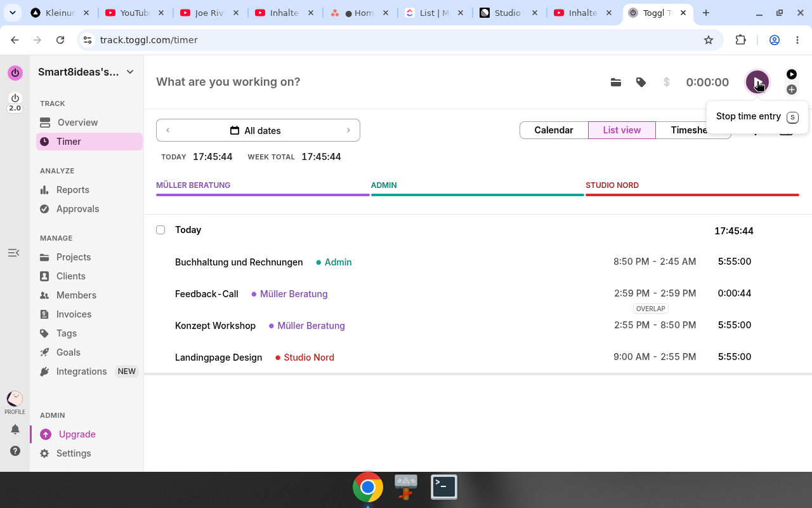Open Chrome extensions puzzle icon
Image resolution: width=812 pixels, height=508 pixels.
[x=740, y=40]
